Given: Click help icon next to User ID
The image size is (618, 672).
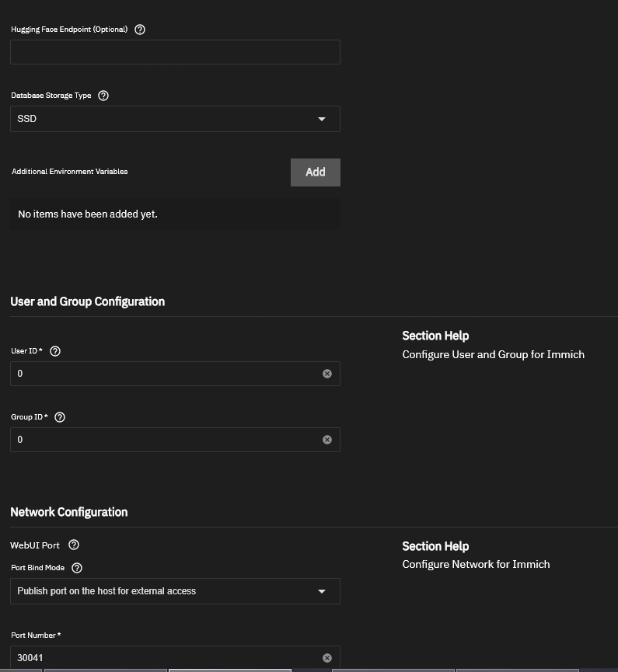Looking at the screenshot, I should point(55,351).
